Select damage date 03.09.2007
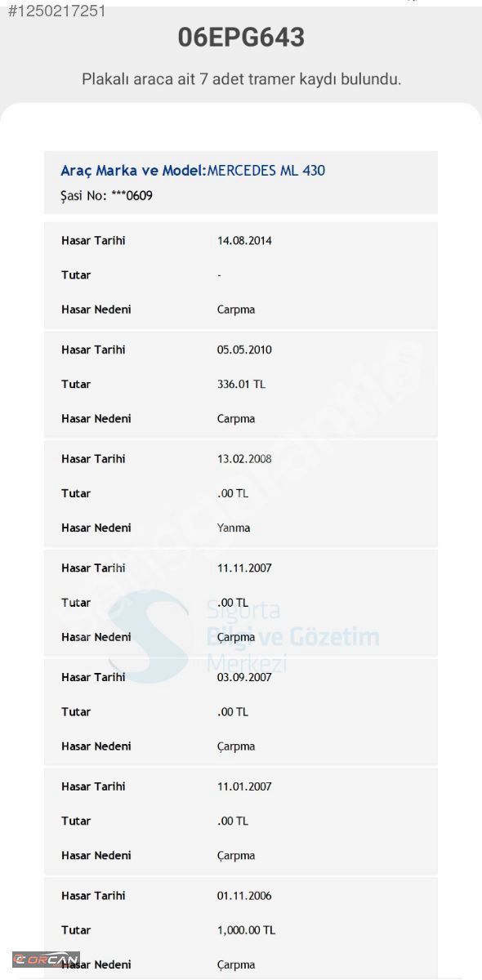Viewport: 482px width, 980px height. (x=244, y=677)
